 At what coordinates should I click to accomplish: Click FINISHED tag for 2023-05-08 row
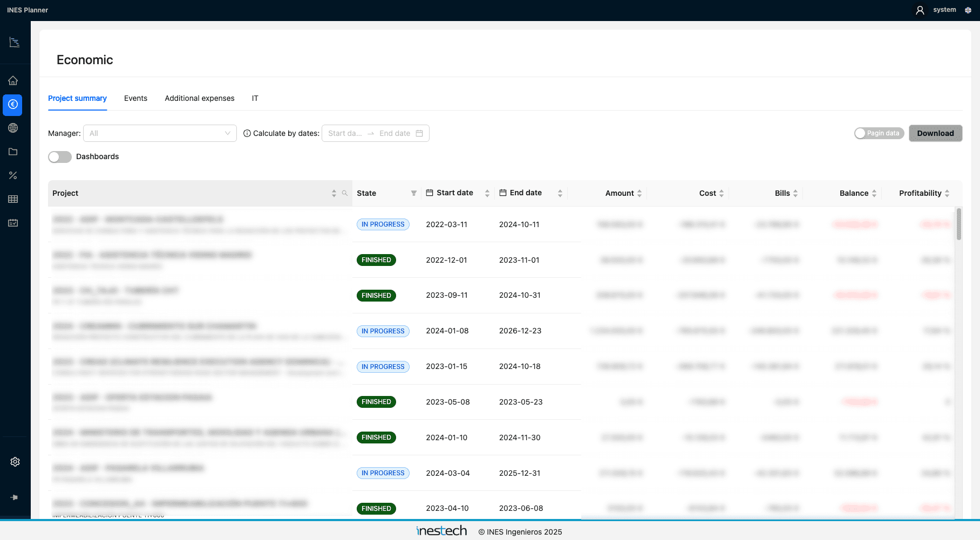pyautogui.click(x=376, y=402)
